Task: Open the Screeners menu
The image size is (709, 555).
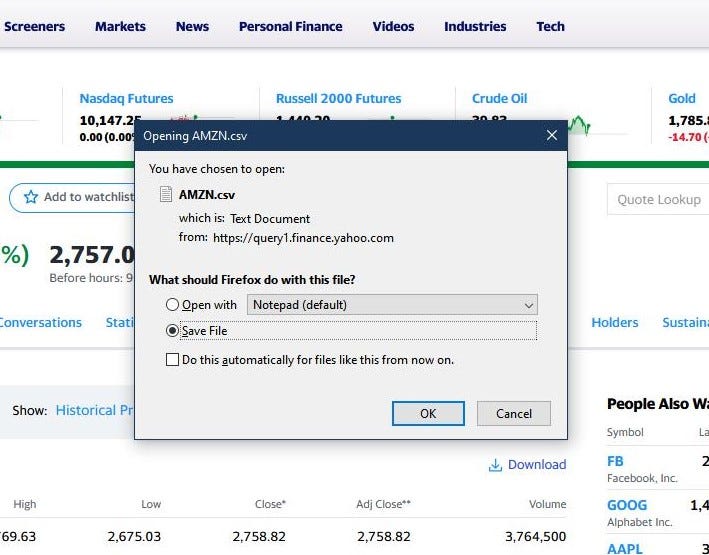Action: 34,27
